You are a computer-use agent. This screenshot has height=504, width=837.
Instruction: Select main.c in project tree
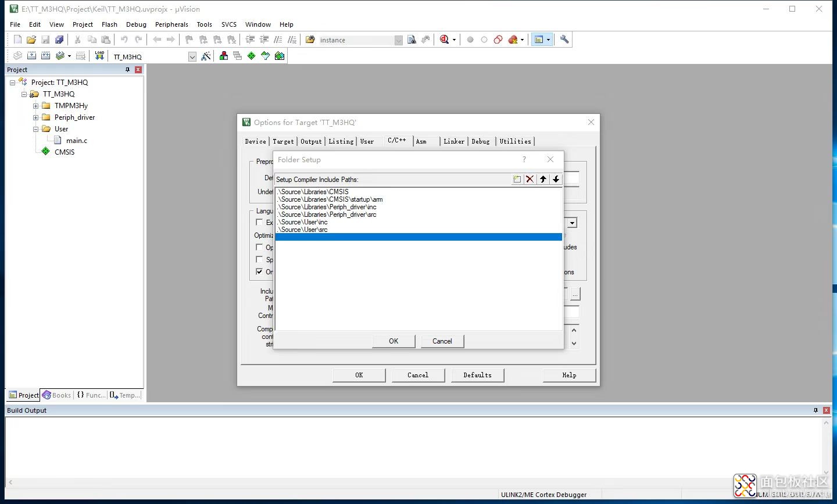coord(76,141)
